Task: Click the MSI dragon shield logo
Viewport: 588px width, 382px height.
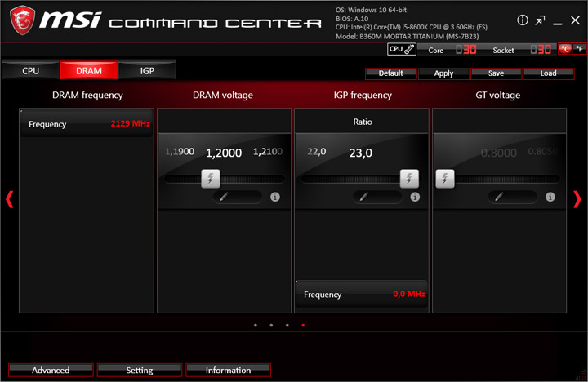Action: (x=23, y=20)
